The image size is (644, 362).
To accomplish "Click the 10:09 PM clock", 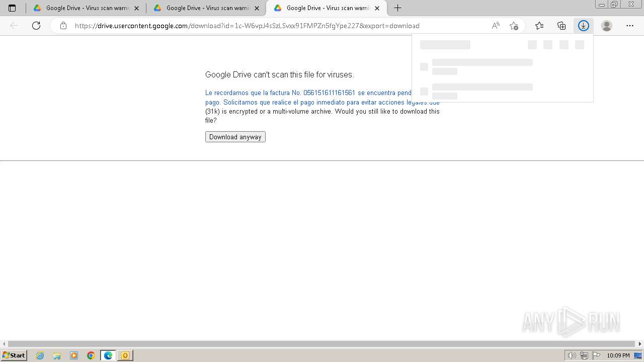I will (x=618, y=355).
